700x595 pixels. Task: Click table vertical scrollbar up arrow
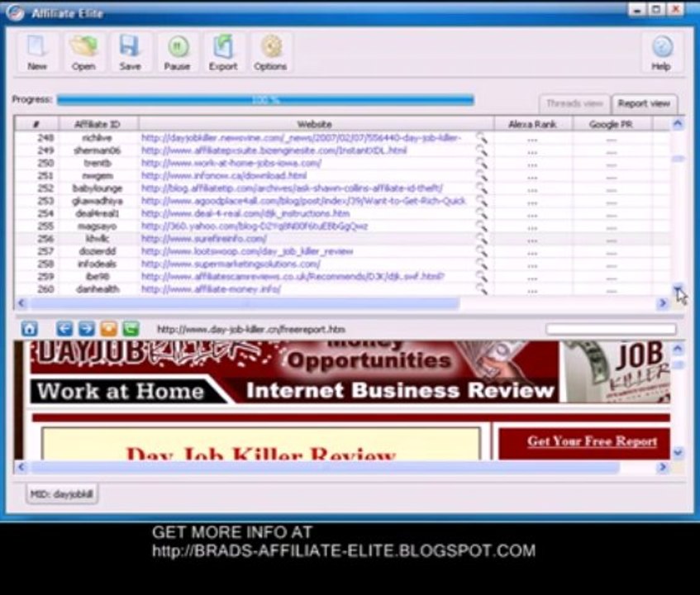[678, 124]
